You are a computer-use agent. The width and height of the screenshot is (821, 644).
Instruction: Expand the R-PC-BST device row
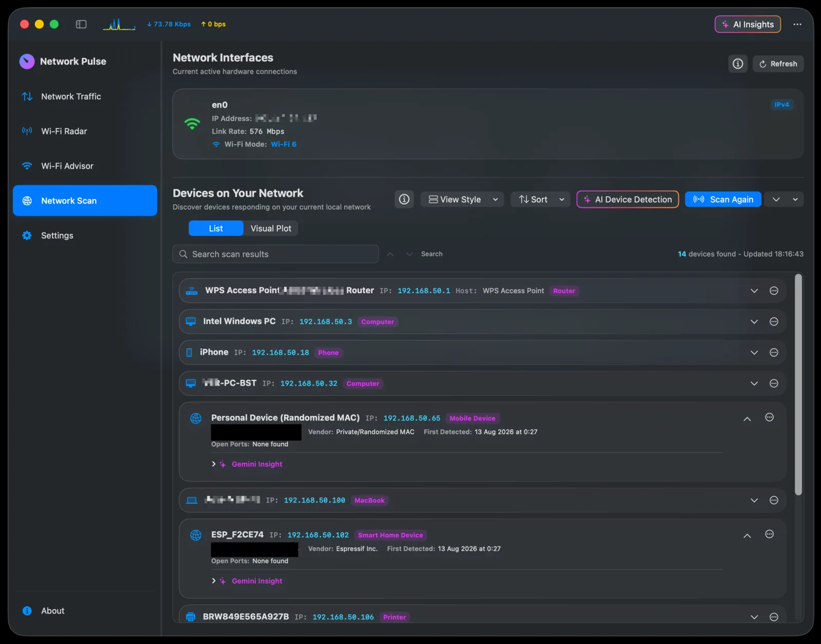coord(754,384)
